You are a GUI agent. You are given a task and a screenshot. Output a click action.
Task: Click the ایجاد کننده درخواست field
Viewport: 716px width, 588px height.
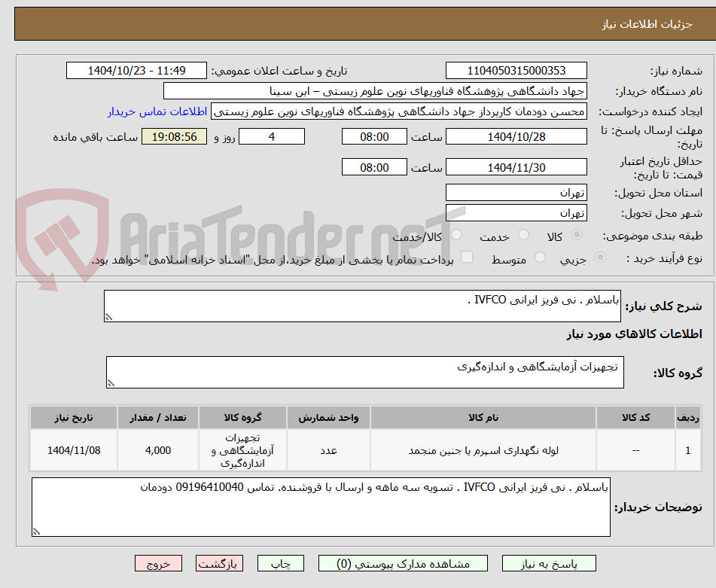(399, 112)
